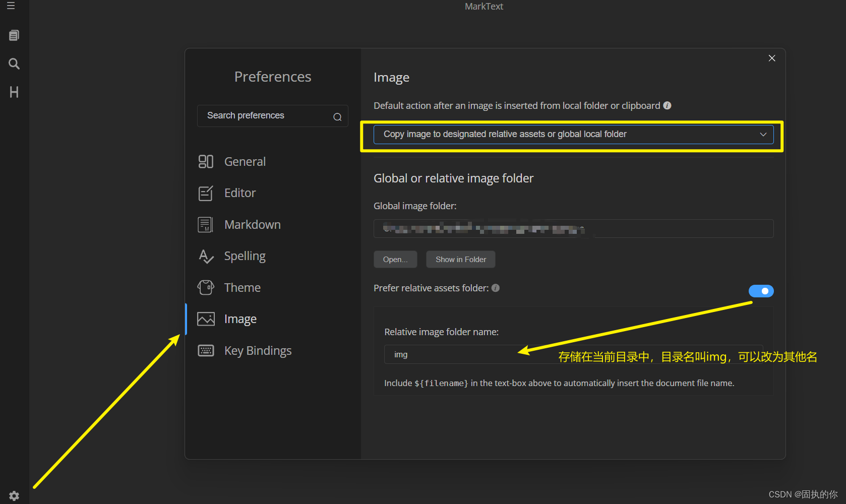This screenshot has width=846, height=504.
Task: Click info icon next to Prefer relative assets folder
Action: point(496,288)
